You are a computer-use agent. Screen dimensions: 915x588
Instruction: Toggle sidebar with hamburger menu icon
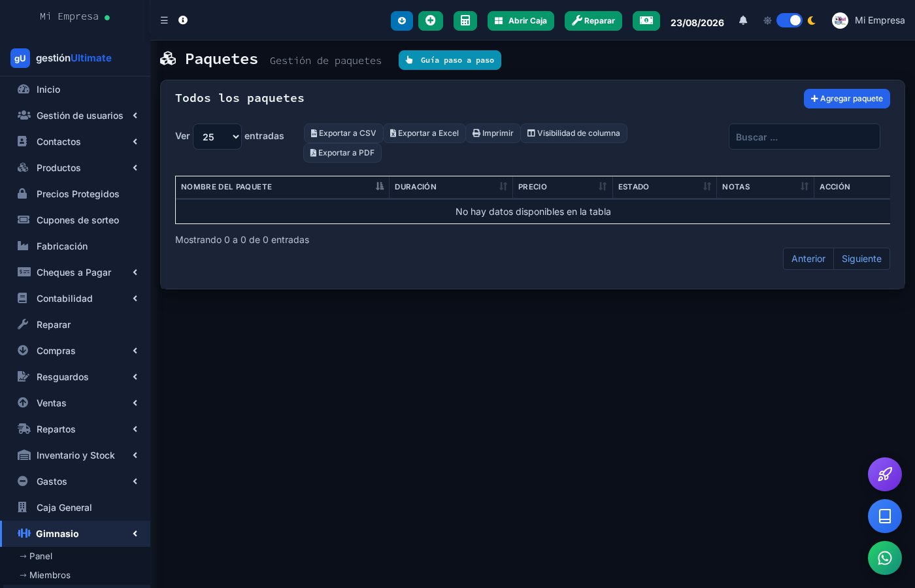(x=164, y=20)
